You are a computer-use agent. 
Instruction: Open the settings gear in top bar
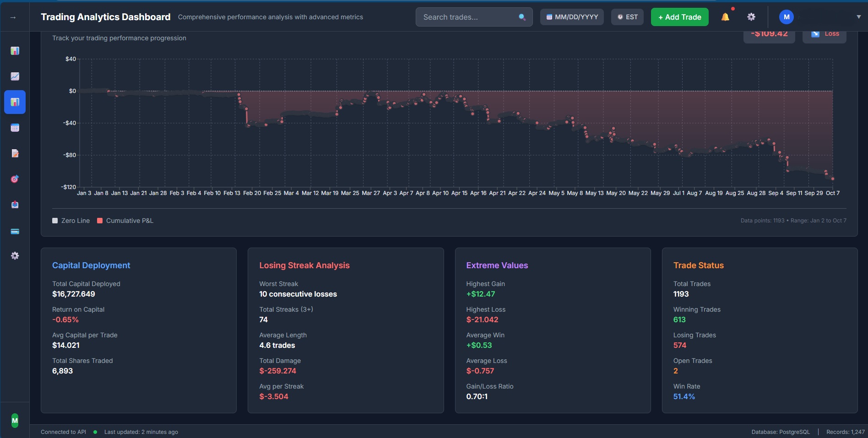coord(751,16)
